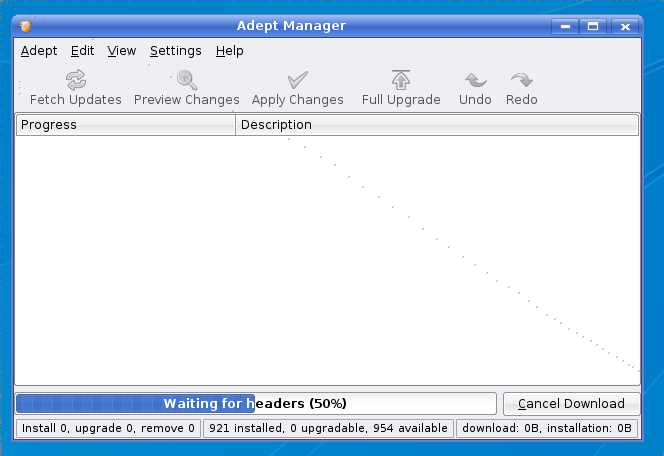Click the Full Upgrade arrow icon

tap(401, 81)
